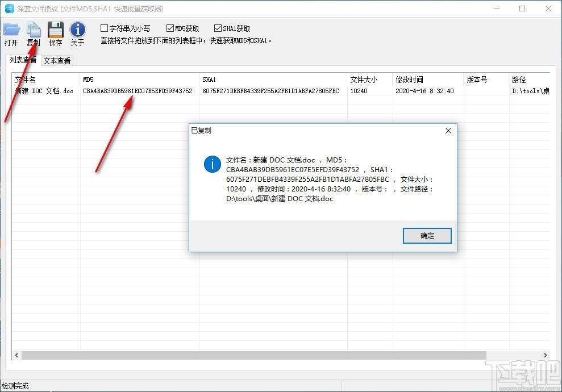
Task: Click the blue info icon in the 已复制 dialog
Action: (212, 164)
